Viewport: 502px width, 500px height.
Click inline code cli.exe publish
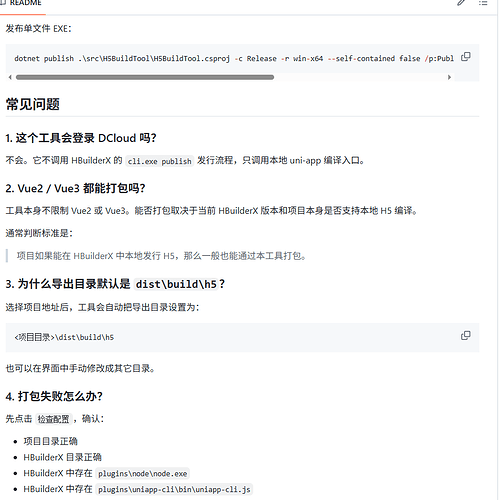[x=160, y=161]
